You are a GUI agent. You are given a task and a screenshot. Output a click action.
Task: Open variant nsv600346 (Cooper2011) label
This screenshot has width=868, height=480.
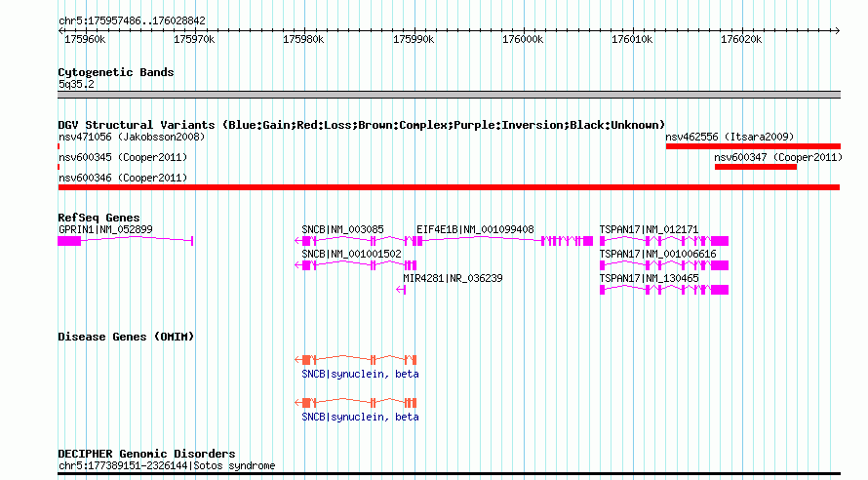[123, 178]
